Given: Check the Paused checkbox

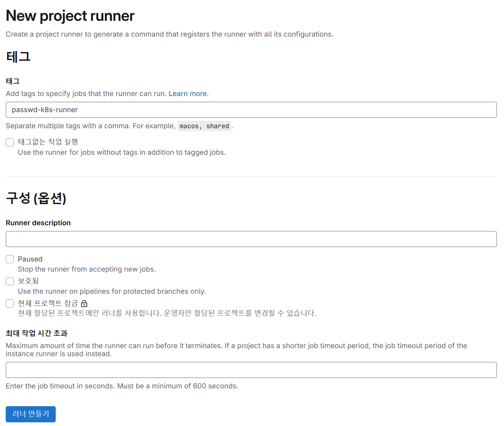Looking at the screenshot, I should point(10,259).
